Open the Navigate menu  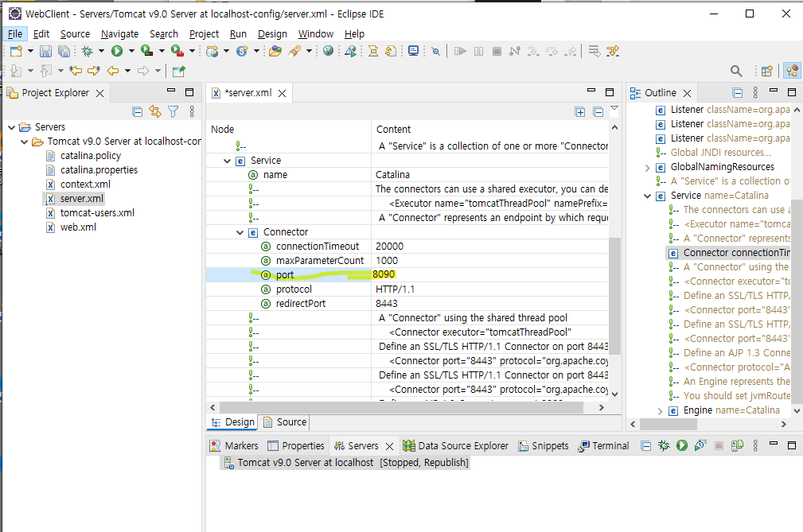point(120,33)
